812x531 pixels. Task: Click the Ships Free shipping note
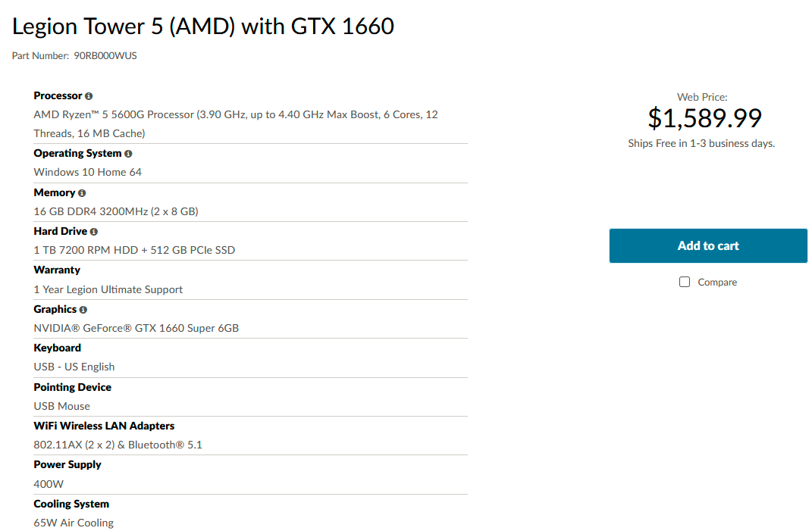(x=701, y=143)
